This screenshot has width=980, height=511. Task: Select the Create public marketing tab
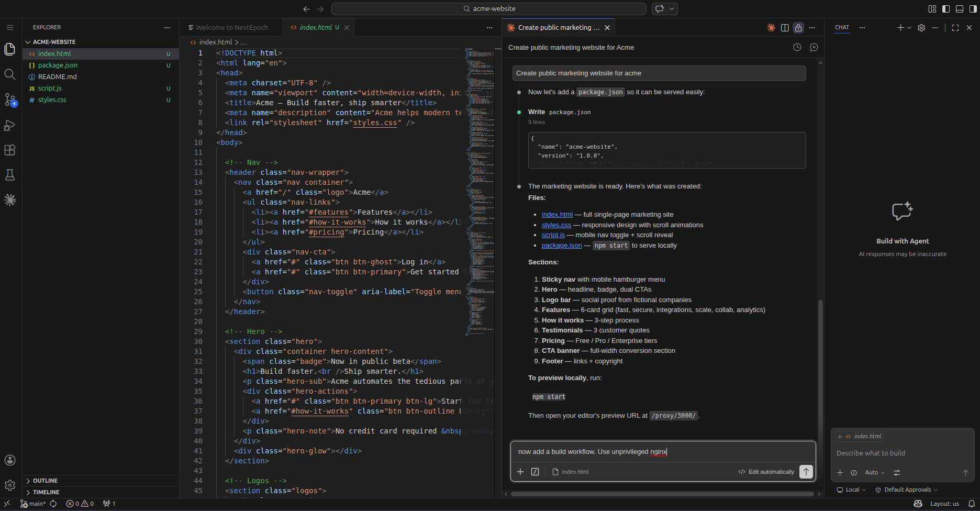point(559,28)
